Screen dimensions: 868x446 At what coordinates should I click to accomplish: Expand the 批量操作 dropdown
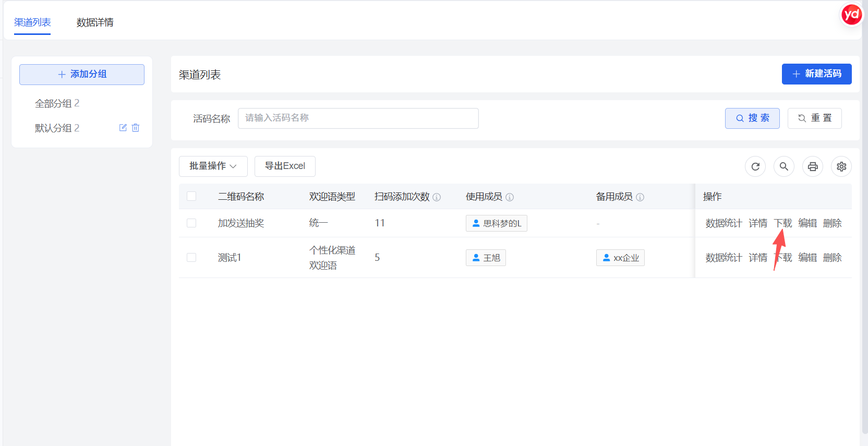pyautogui.click(x=213, y=166)
